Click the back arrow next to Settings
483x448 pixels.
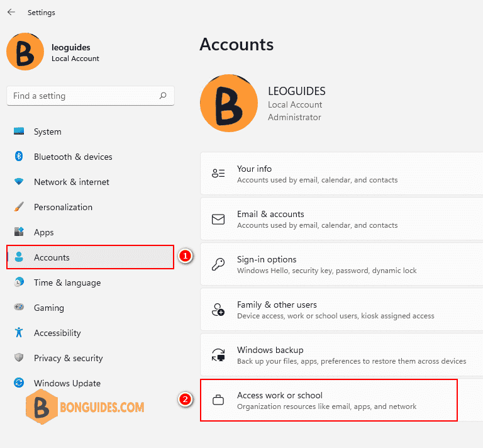(x=11, y=13)
